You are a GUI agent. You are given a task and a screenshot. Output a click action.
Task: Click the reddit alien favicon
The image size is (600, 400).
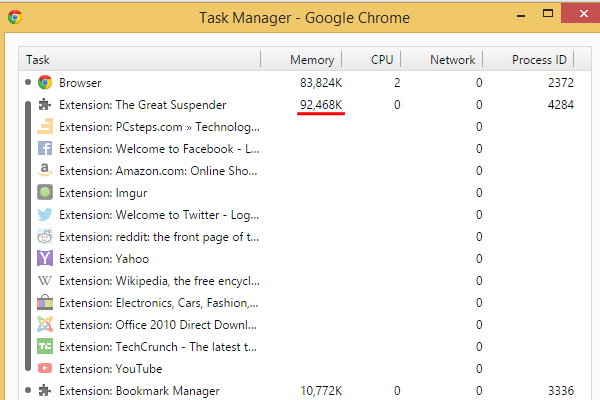pyautogui.click(x=45, y=237)
